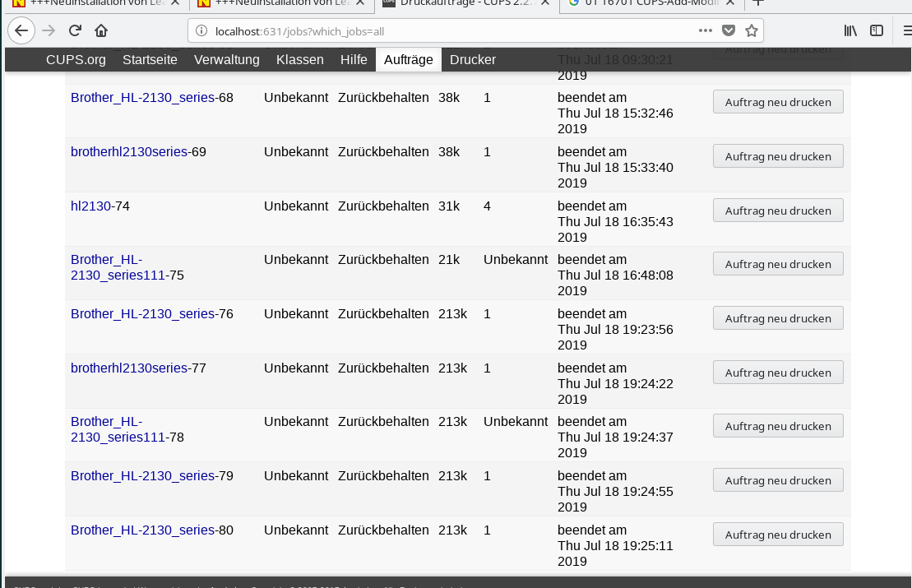The image size is (912, 588).
Task: Reprint job 78 from 19:24:37
Action: click(x=778, y=426)
